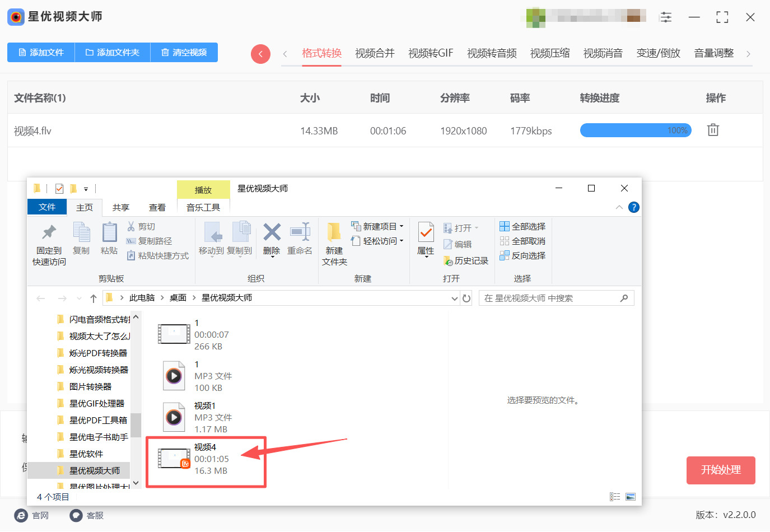Screen dimensions: 770x532
Task: Select the 视频4 video file thumbnail
Action: [174, 459]
